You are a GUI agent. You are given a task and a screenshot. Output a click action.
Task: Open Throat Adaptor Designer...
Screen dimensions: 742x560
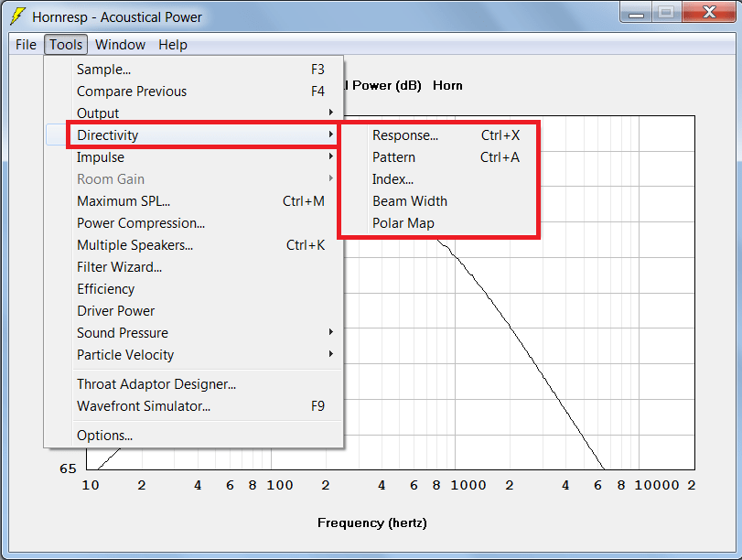coord(194,384)
